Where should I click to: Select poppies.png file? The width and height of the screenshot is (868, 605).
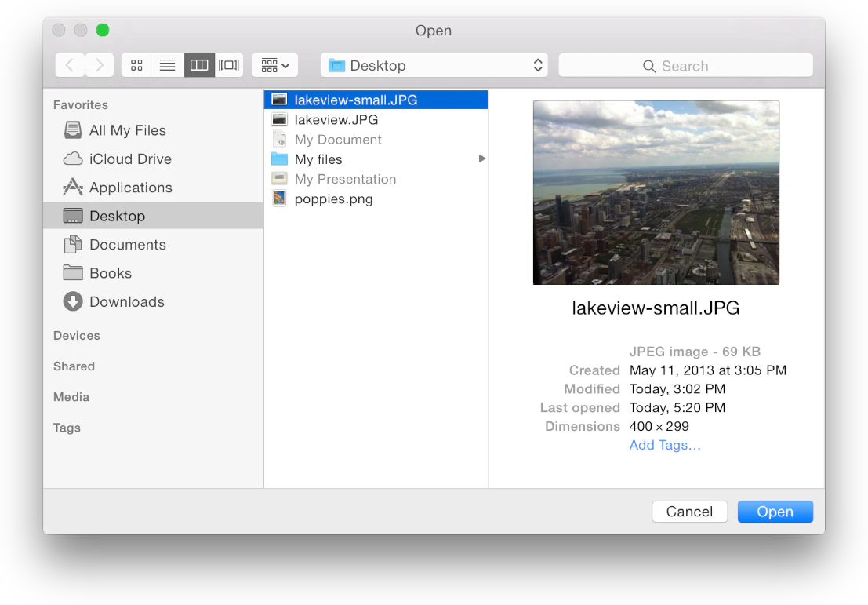coord(376,199)
